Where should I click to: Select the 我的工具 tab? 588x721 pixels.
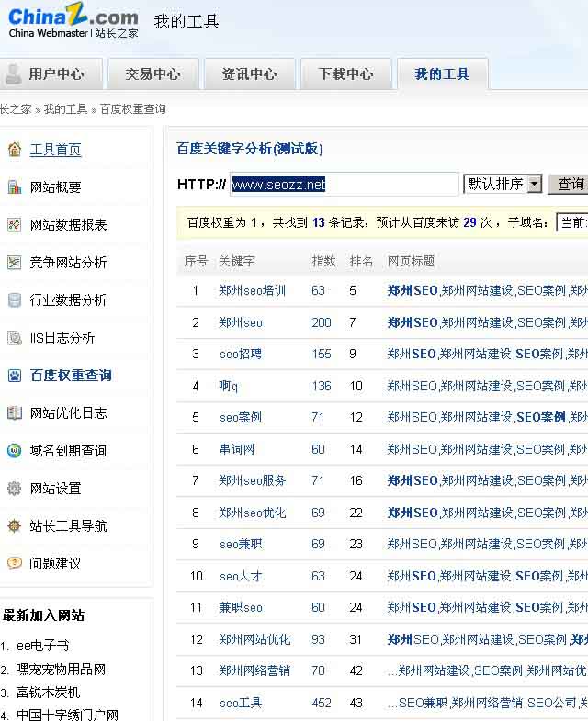tap(442, 73)
